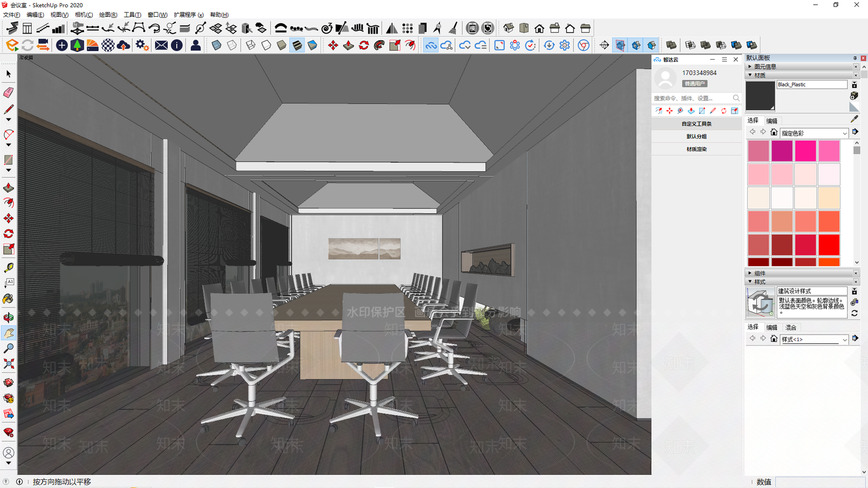This screenshot has height=488, width=868.
Task: Open the 文件(F) menu
Action: coord(11,15)
